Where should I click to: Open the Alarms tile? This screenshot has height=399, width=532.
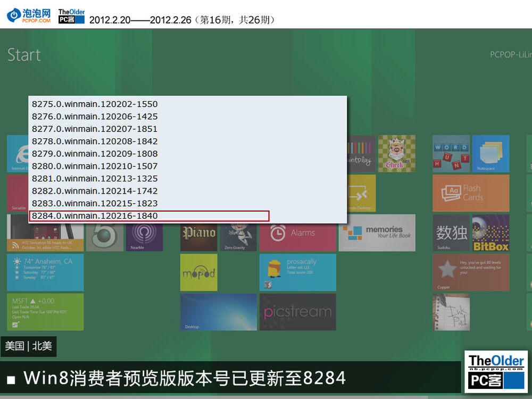[x=297, y=237]
